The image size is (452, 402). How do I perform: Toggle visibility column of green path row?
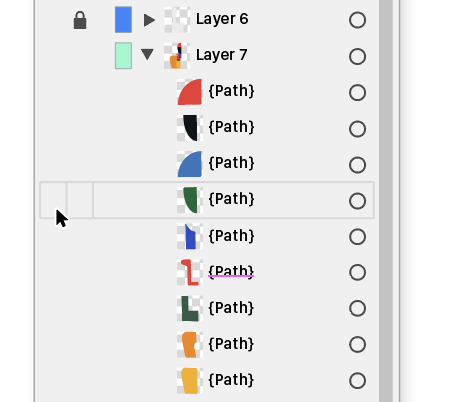pos(53,200)
